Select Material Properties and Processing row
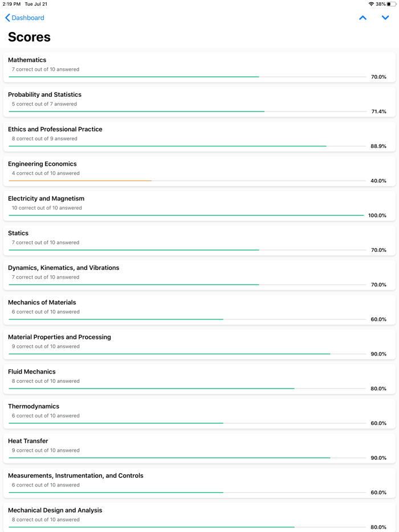This screenshot has width=399, height=532. (x=199, y=345)
